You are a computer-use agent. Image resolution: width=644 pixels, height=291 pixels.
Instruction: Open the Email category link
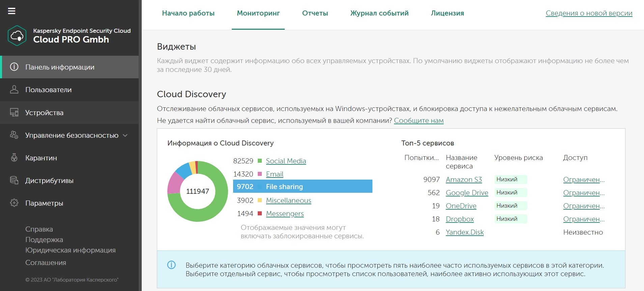pos(275,174)
